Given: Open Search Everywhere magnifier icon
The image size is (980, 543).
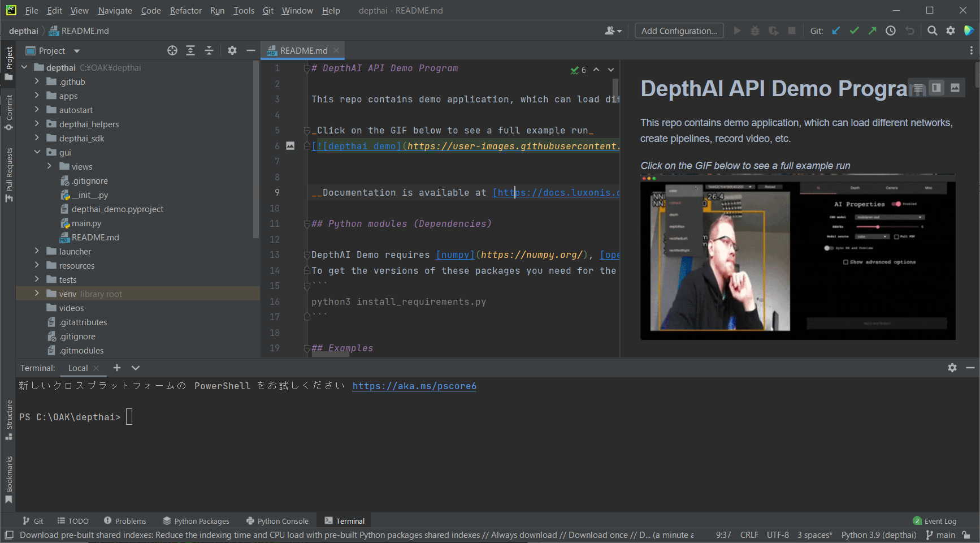Looking at the screenshot, I should tap(933, 31).
